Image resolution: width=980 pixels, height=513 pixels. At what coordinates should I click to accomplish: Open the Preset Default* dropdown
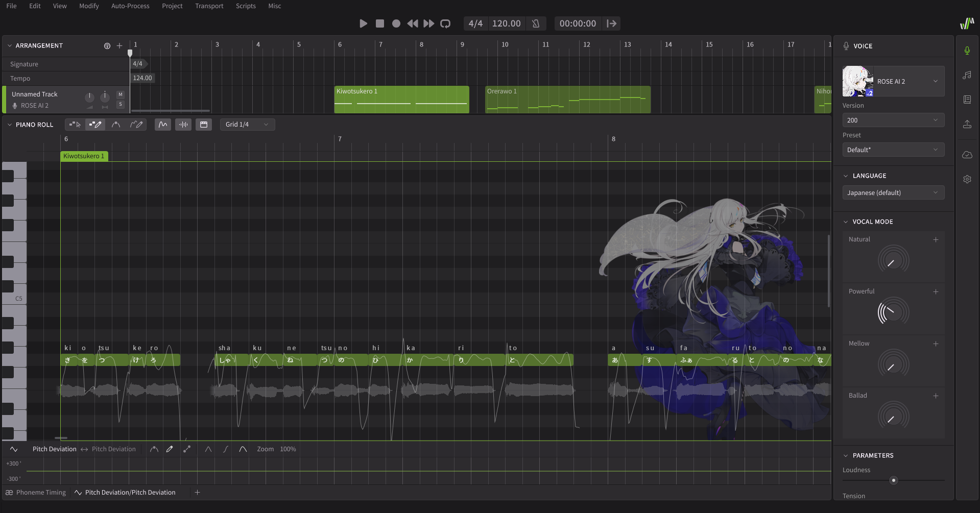click(894, 150)
